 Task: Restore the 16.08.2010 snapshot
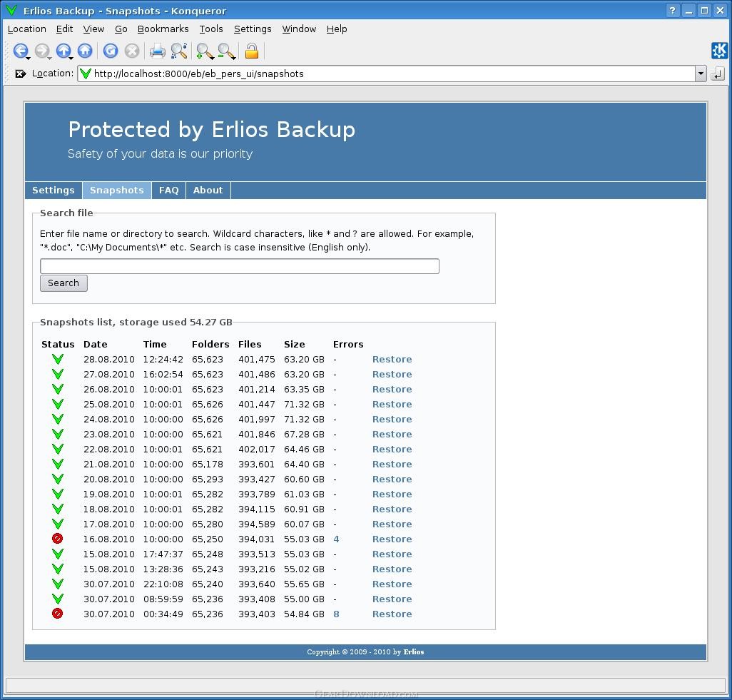coord(392,539)
